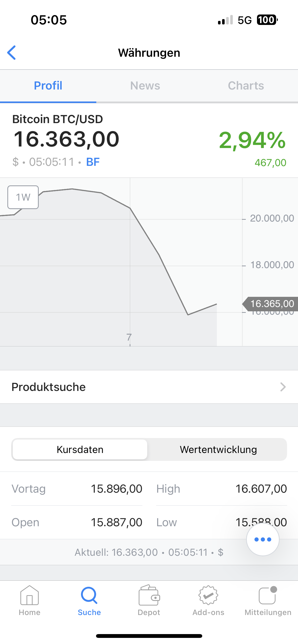
Task: Tap the green 2,94% change value
Action: [252, 140]
